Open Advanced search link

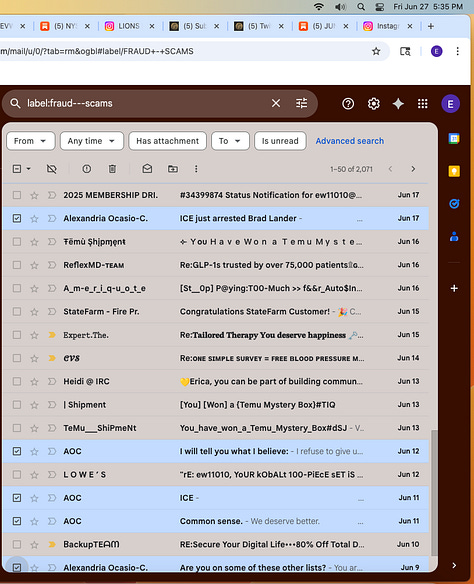pyautogui.click(x=350, y=141)
